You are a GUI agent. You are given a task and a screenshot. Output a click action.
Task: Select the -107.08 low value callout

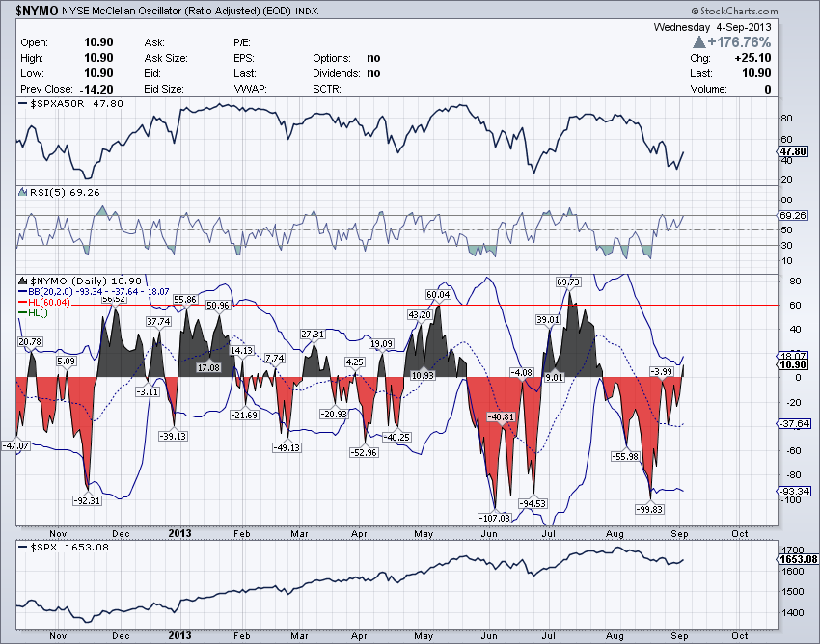coord(493,518)
